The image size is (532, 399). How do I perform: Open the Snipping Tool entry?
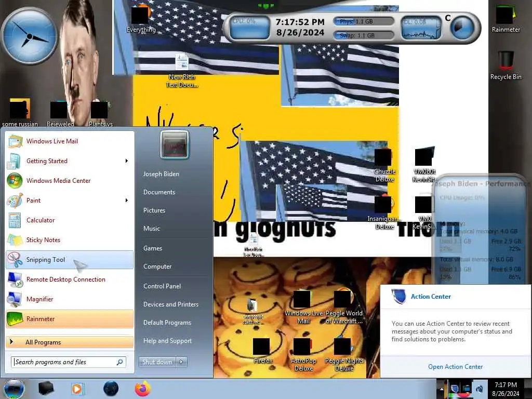(70, 260)
